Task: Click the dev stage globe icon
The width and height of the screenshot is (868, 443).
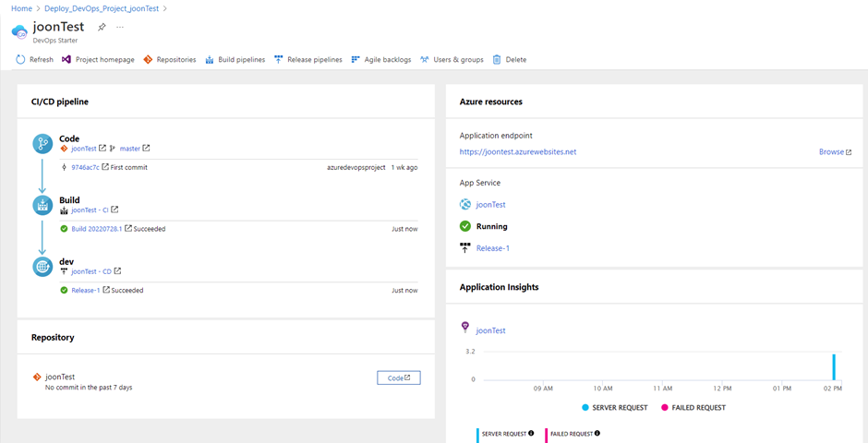Action: click(42, 267)
